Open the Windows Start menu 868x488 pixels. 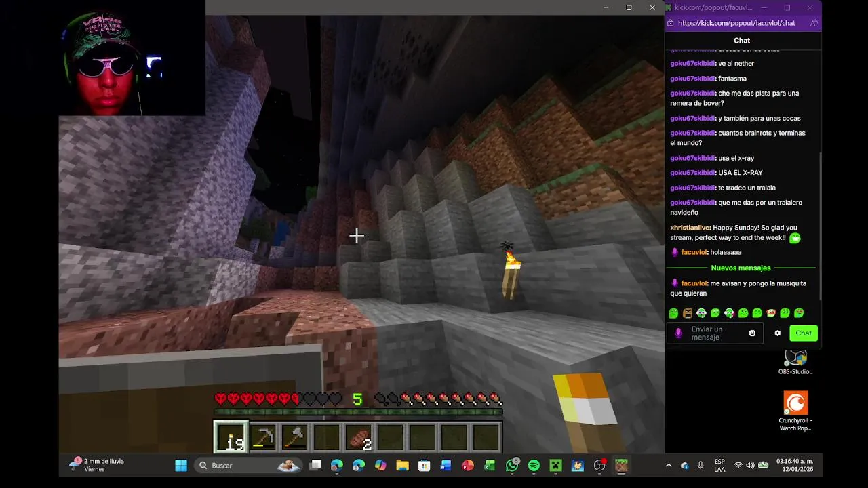pos(181,466)
